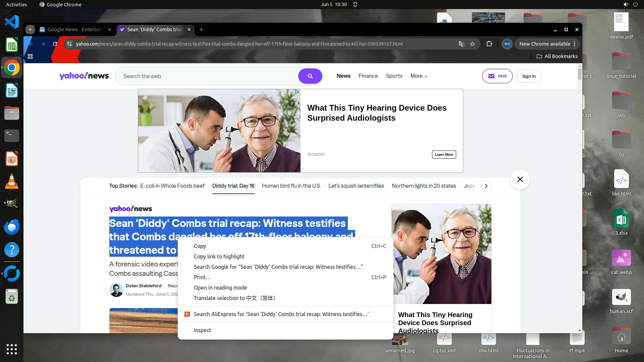Dismiss overlay with round X button
Screen dimensions: 644x362
tap(520, 179)
